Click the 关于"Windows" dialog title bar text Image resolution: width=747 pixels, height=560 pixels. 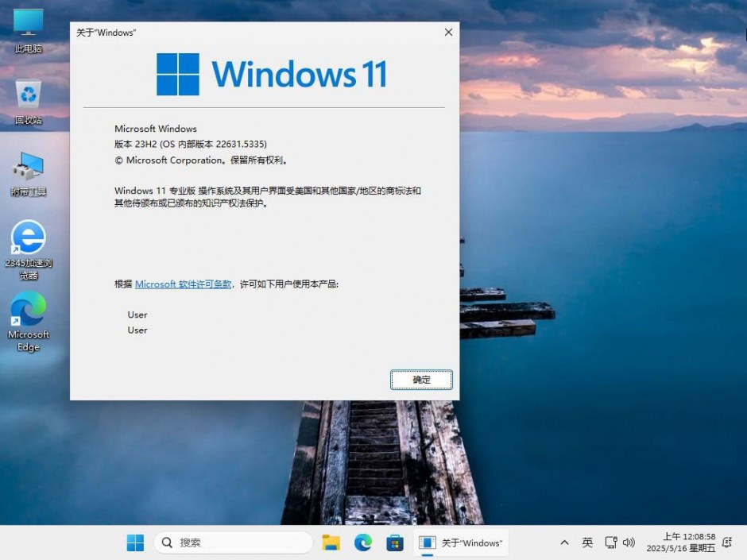click(x=106, y=33)
